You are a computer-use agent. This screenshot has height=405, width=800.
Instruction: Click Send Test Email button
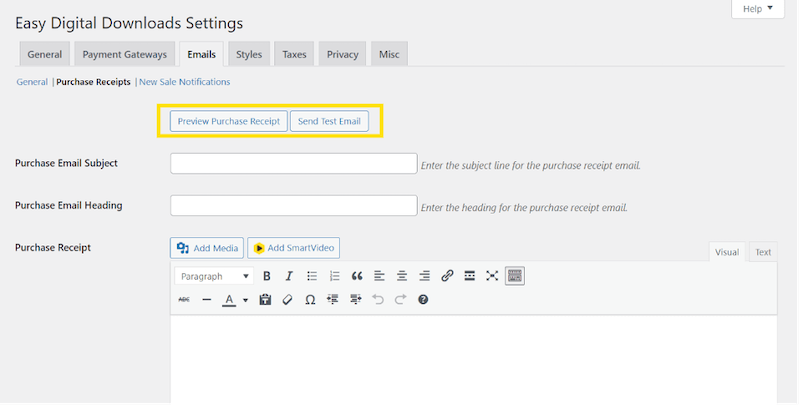coord(329,121)
